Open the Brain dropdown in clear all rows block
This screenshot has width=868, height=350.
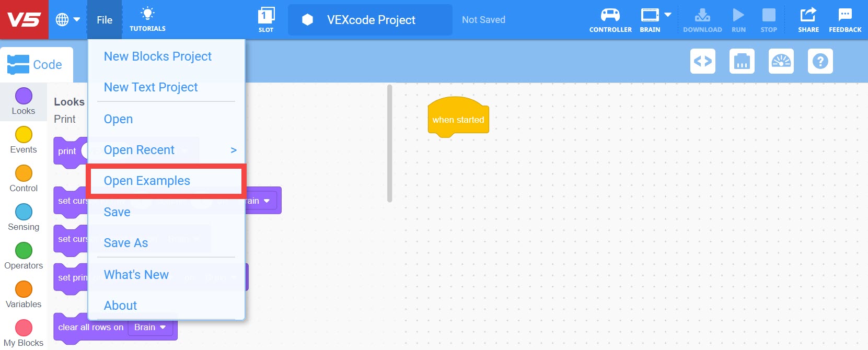pyautogui.click(x=149, y=327)
